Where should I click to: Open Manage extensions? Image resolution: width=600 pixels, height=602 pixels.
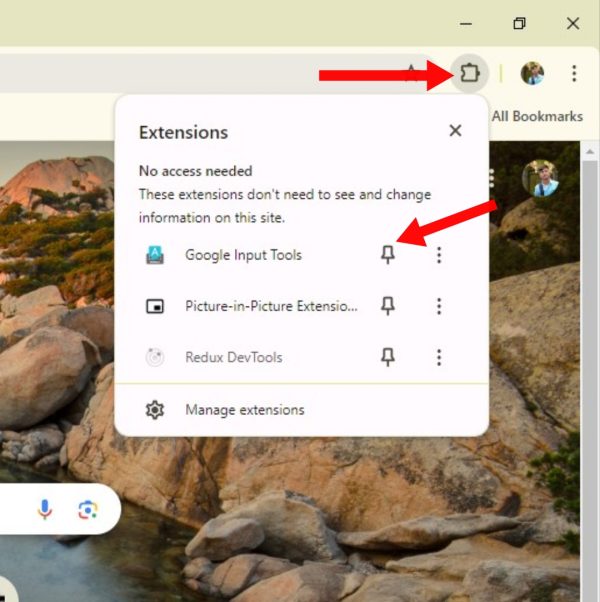tap(301, 410)
